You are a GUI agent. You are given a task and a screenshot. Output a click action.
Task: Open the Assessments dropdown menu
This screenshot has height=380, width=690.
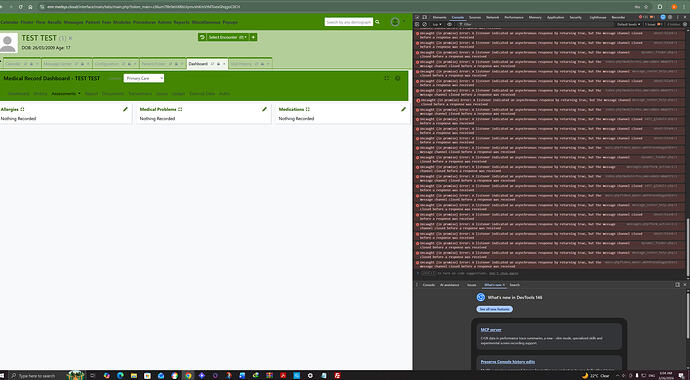click(x=66, y=94)
